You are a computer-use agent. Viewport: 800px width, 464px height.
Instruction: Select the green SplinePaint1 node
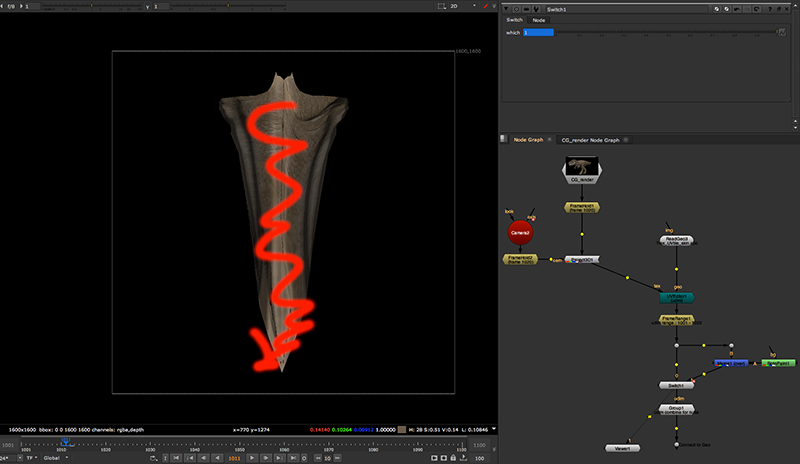pyautogui.click(x=779, y=363)
